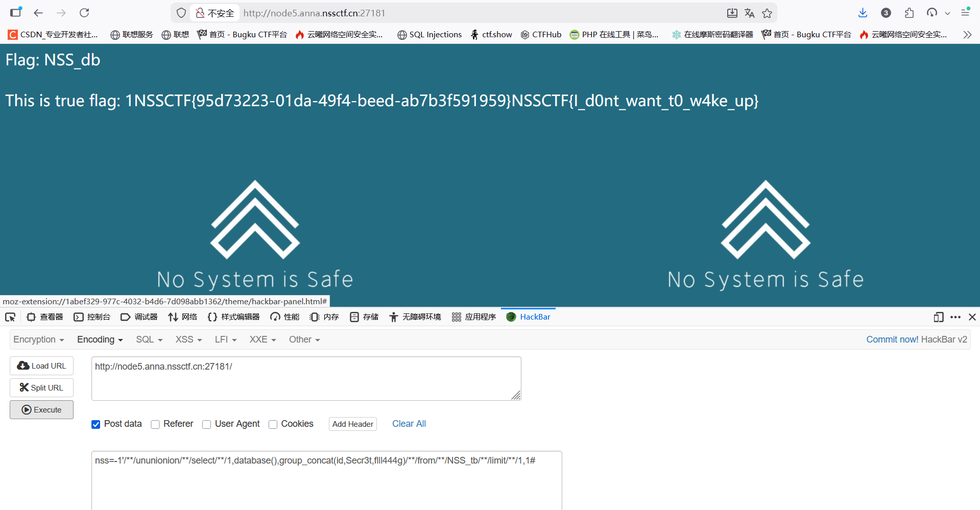980x510 pixels.
Task: Click the Split URL button
Action: pos(41,388)
